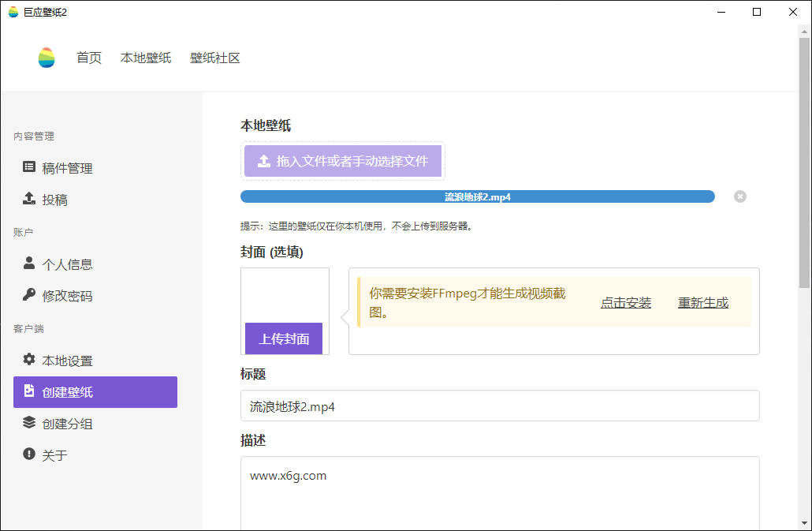This screenshot has height=531, width=812.
Task: Open 本地设置 via the gear icon
Action: [28, 360]
